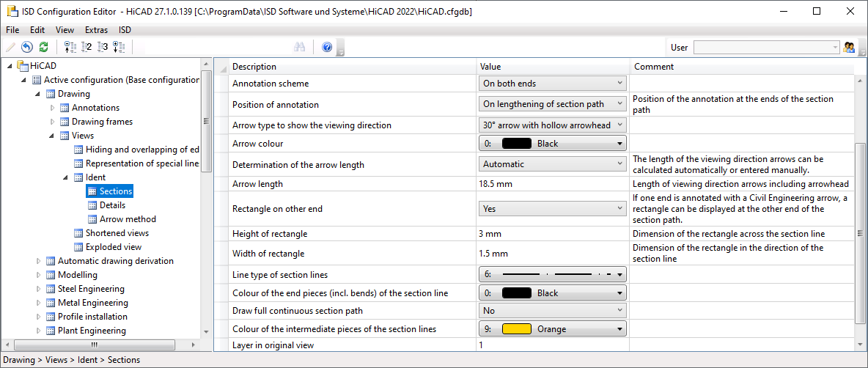Viewport: 868px width, 368px height.
Task: Click the Value column header
Action: point(553,67)
